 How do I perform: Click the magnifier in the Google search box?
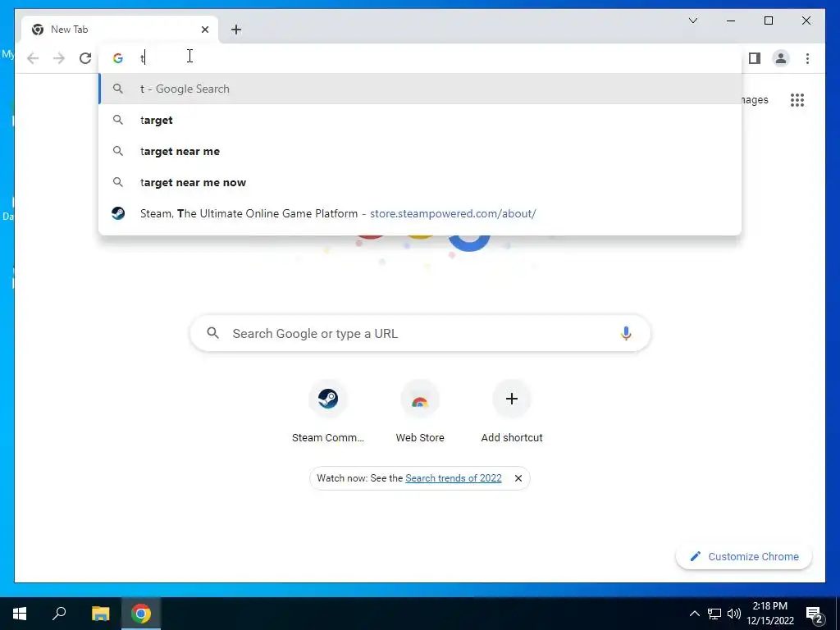pyautogui.click(x=212, y=333)
